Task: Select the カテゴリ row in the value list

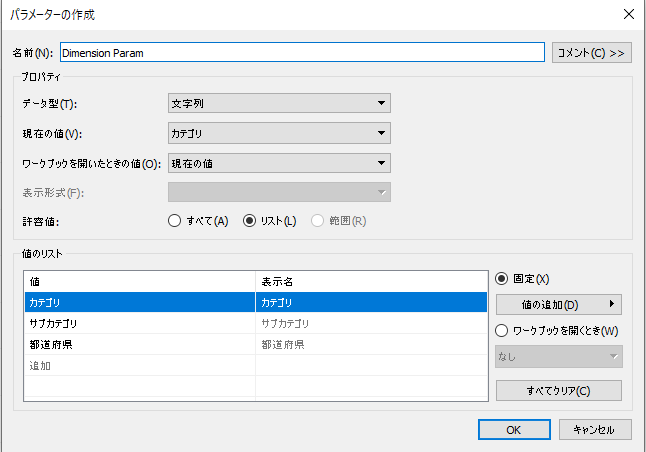Action: [x=140, y=302]
